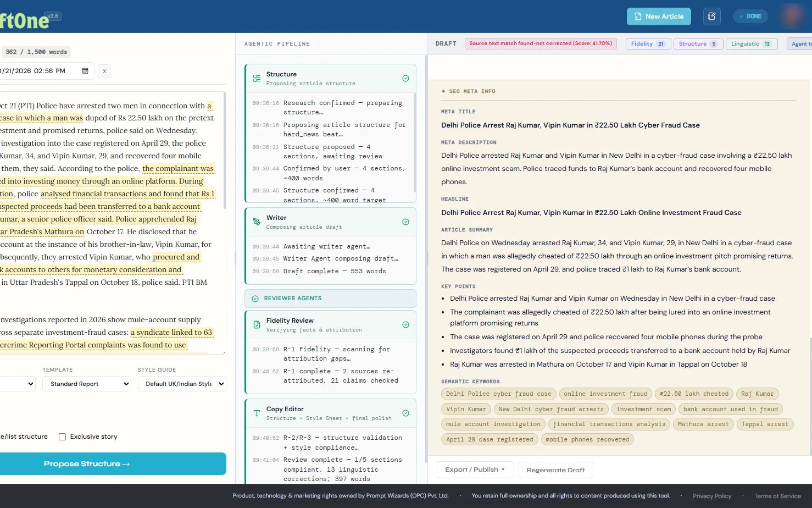Screen dimensions: 812x508
Task: Click the Fidelity Review completed checkmark
Action: point(405,325)
